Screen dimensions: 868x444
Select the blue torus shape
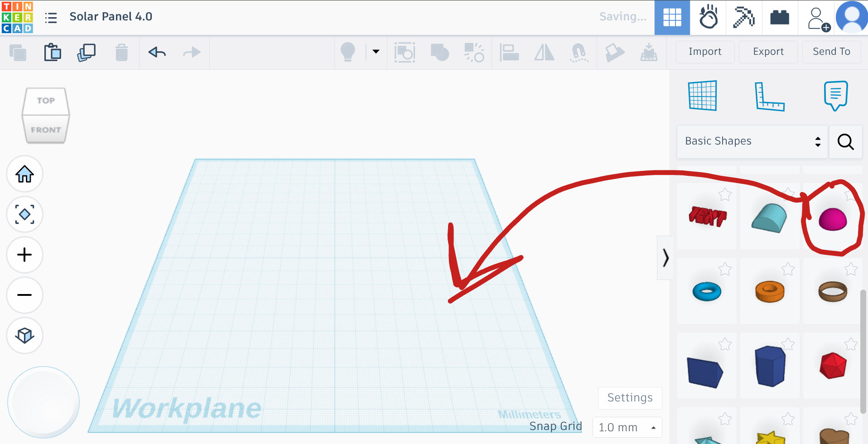[x=707, y=291]
